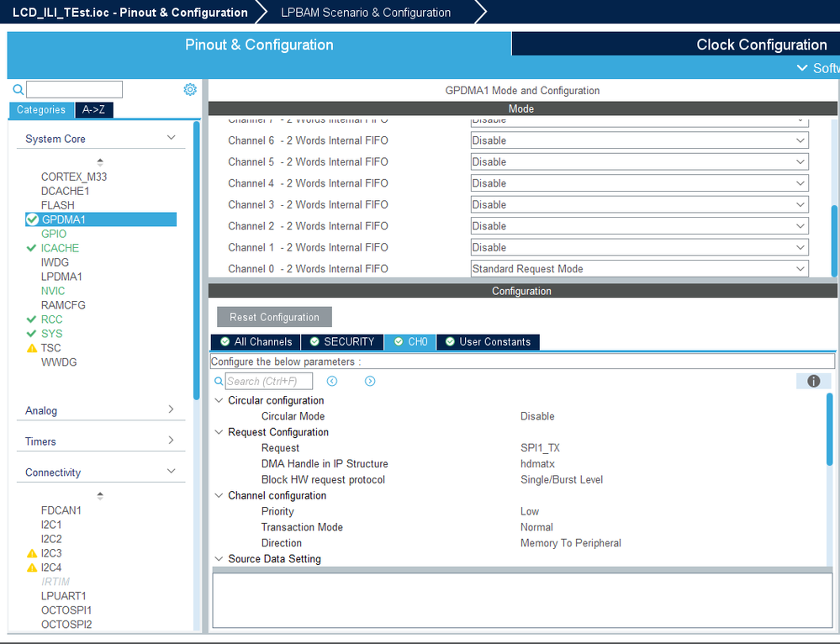Collapse the Request Configuration group

[219, 432]
